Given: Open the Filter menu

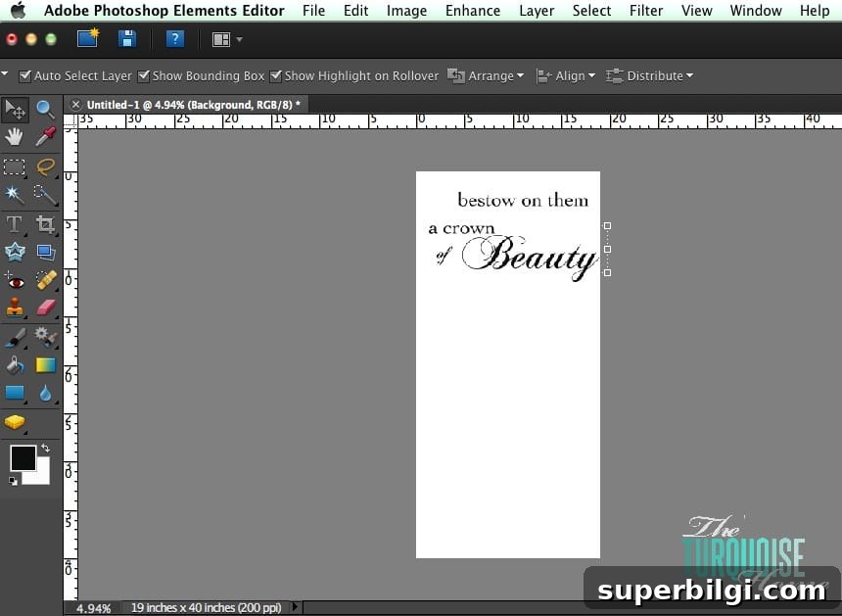Looking at the screenshot, I should 645,10.
